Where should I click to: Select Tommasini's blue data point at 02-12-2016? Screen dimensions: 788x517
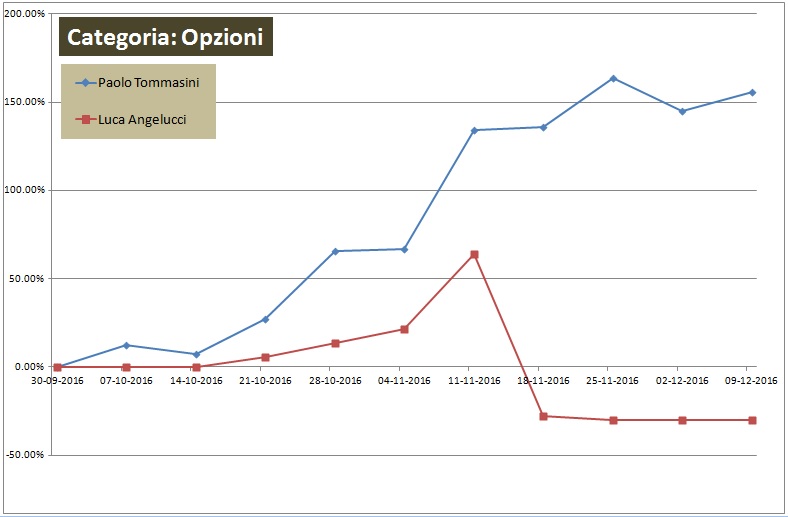tap(682, 111)
